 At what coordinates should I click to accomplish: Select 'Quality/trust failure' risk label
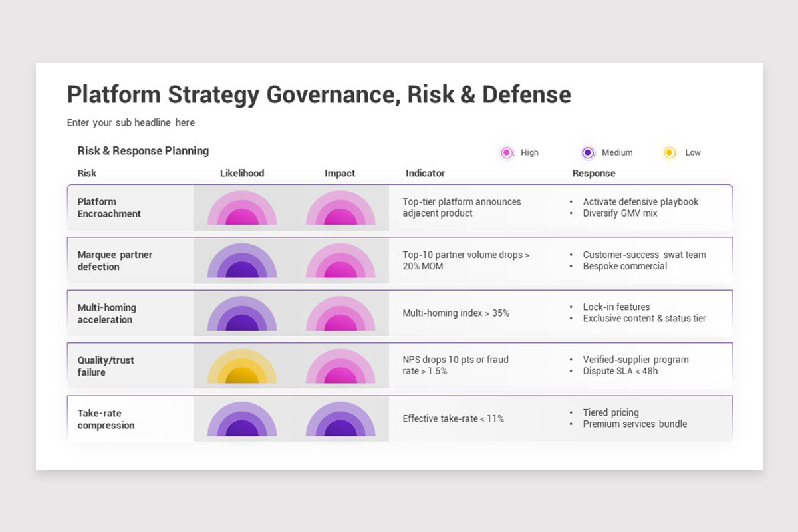(106, 366)
